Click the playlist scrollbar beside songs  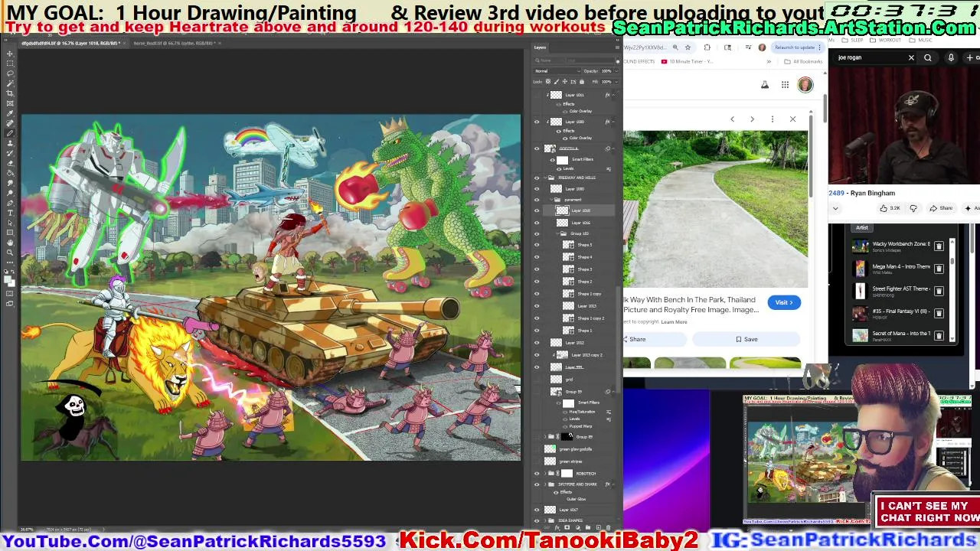click(x=952, y=260)
